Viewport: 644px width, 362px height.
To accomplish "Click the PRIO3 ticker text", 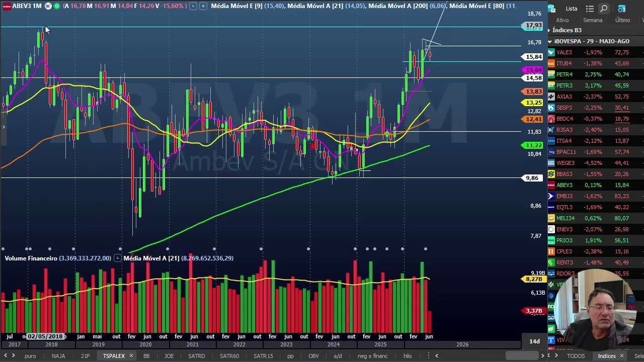I will click(565, 240).
